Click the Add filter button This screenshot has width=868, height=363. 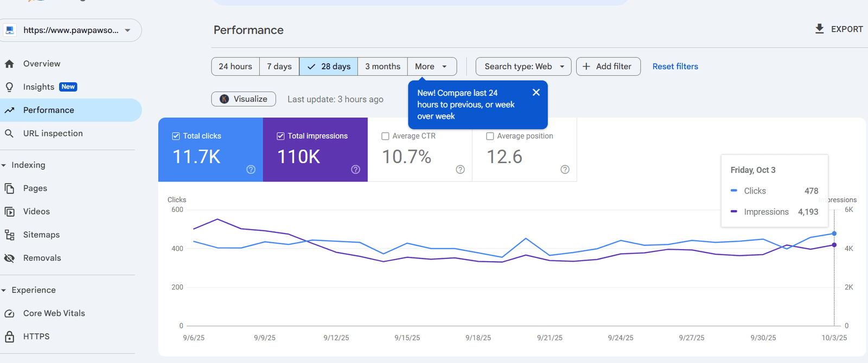pos(608,67)
